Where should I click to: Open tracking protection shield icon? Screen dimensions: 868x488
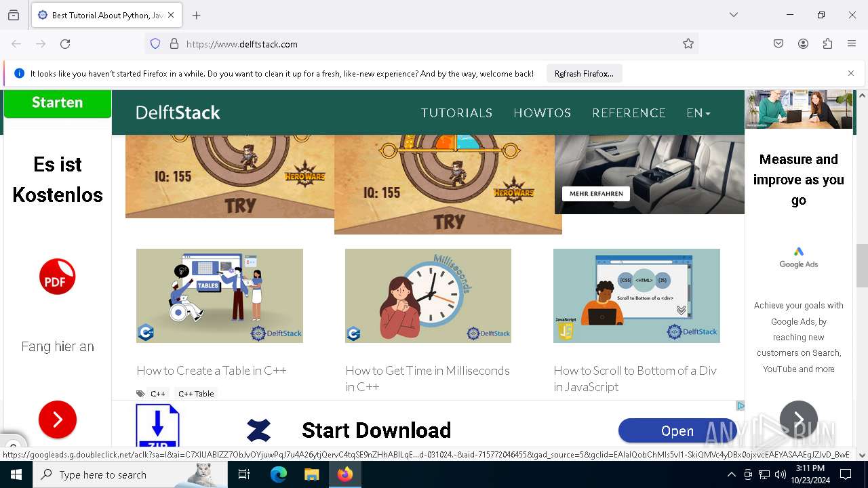[x=155, y=44]
